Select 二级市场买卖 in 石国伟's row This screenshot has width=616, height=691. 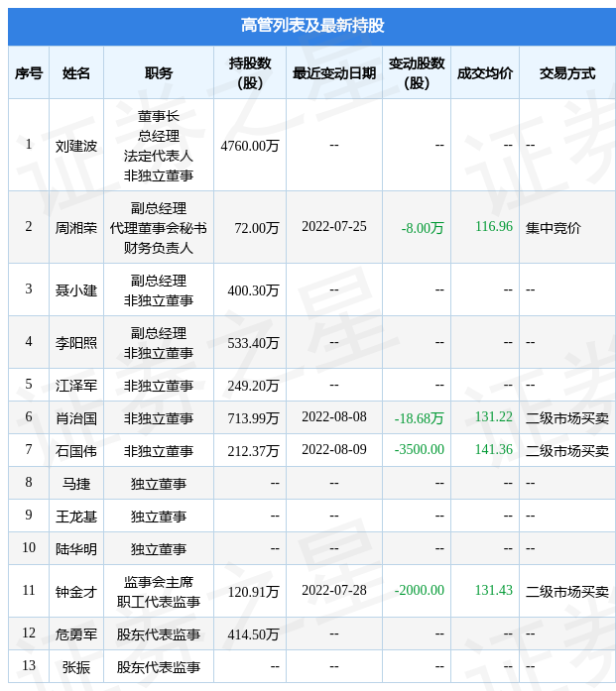(567, 451)
